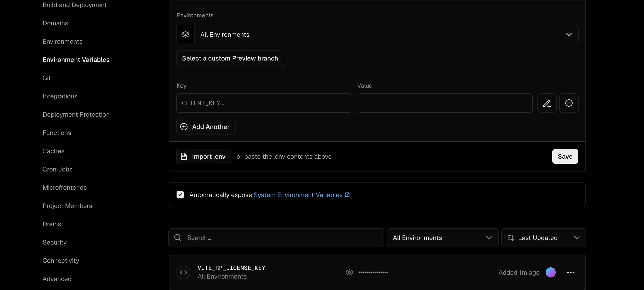The width and height of the screenshot is (644, 290).
Task: Uncheck Automatically expose system variables checkbox
Action: [180, 195]
